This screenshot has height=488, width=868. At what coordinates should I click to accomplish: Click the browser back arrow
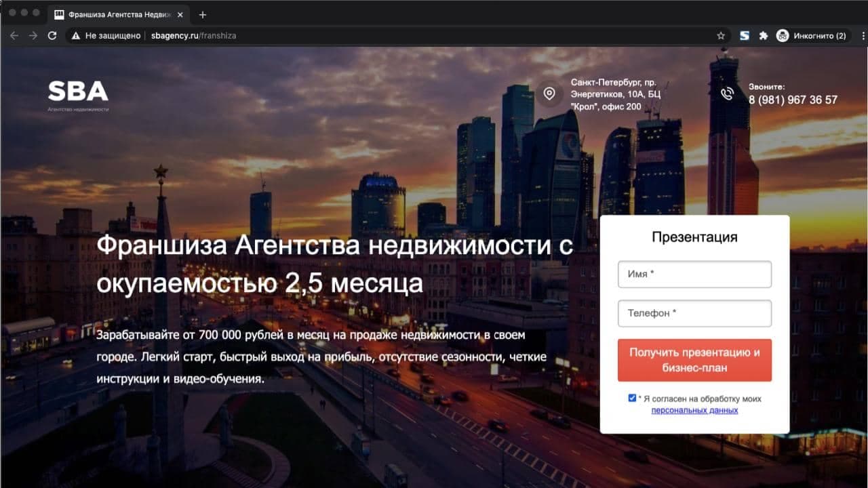[x=14, y=36]
